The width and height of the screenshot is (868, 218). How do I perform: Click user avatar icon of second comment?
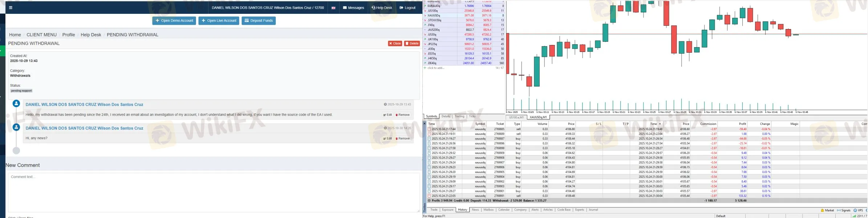(x=16, y=127)
